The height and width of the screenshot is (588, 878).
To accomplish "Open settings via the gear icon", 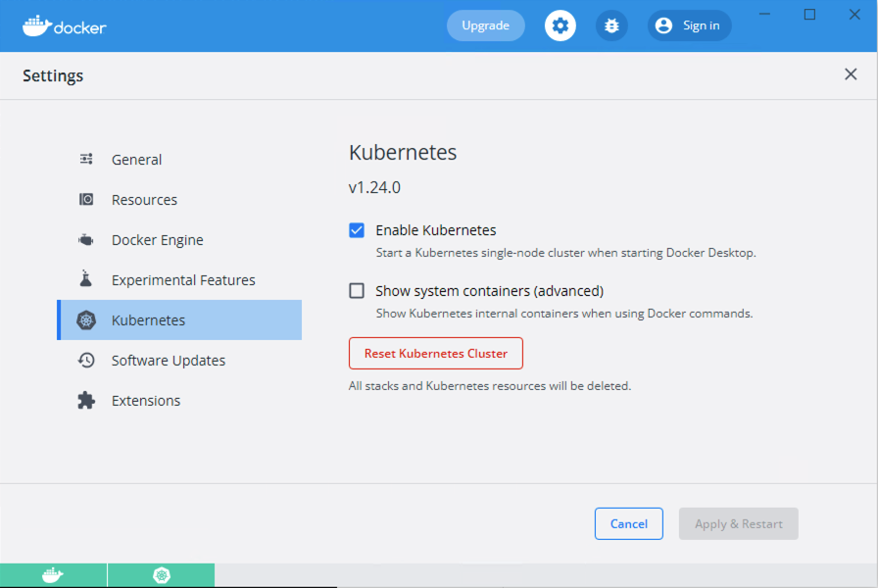I will coord(561,25).
